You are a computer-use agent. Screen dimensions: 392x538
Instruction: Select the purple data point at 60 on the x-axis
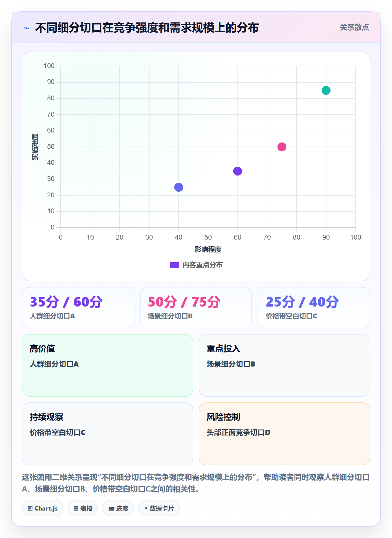[237, 171]
